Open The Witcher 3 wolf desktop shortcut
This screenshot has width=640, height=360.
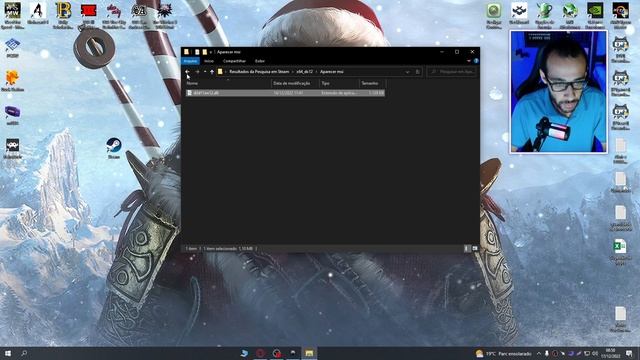click(x=164, y=15)
